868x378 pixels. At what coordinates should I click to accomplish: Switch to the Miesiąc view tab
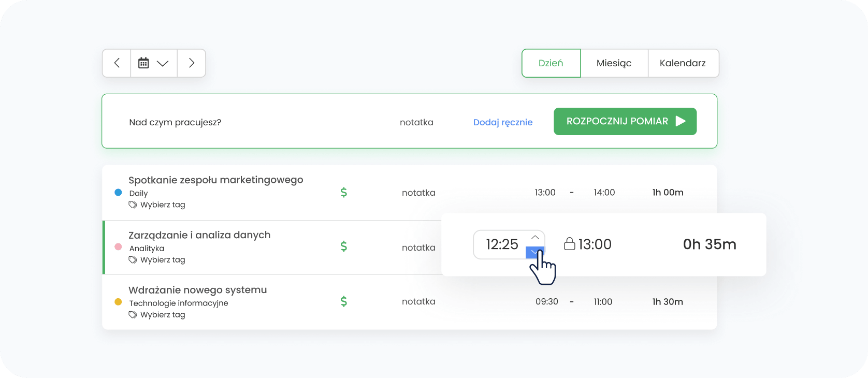coord(614,63)
